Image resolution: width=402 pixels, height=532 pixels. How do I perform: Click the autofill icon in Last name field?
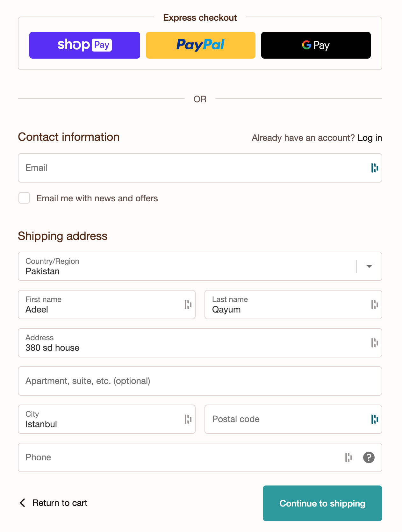point(375,305)
